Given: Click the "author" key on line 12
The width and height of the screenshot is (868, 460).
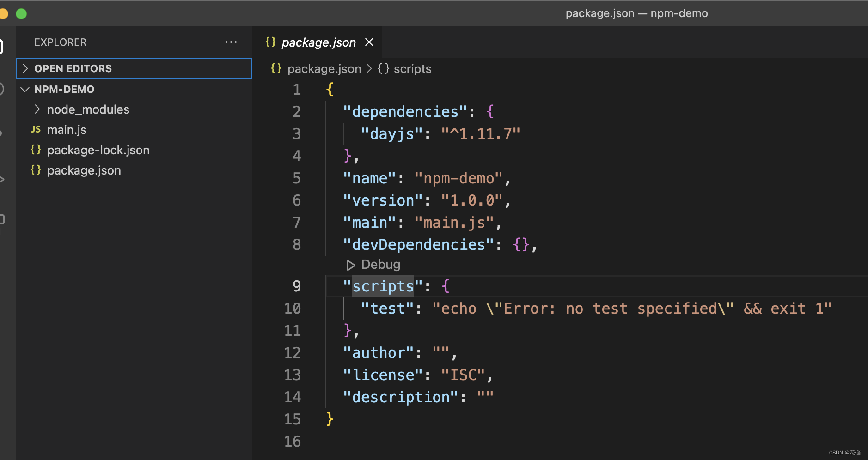Looking at the screenshot, I should 379,353.
